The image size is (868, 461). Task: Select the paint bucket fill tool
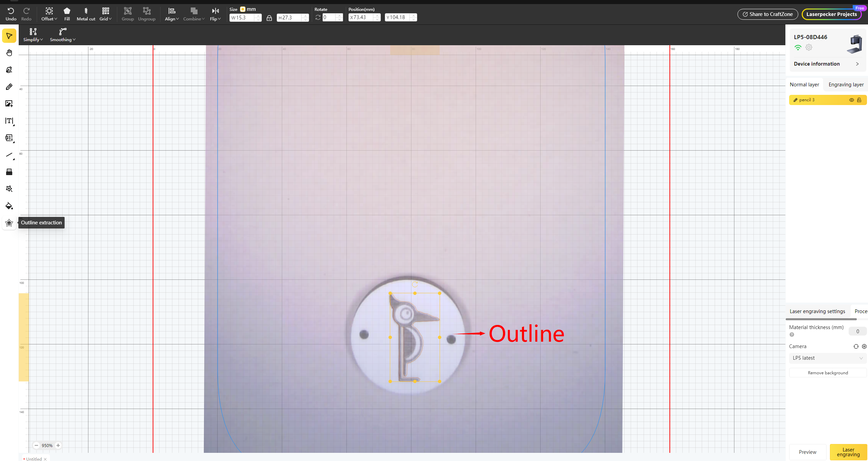click(9, 206)
